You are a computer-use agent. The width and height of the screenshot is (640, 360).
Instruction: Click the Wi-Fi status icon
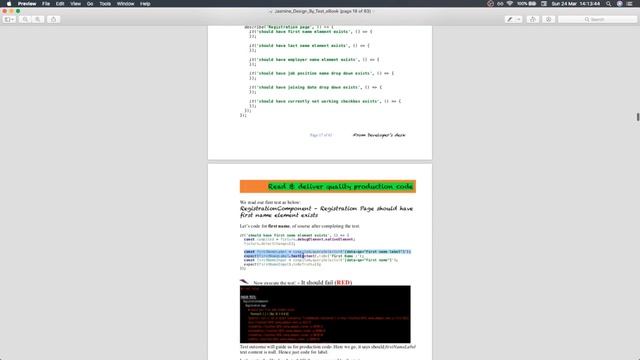click(x=510, y=4)
